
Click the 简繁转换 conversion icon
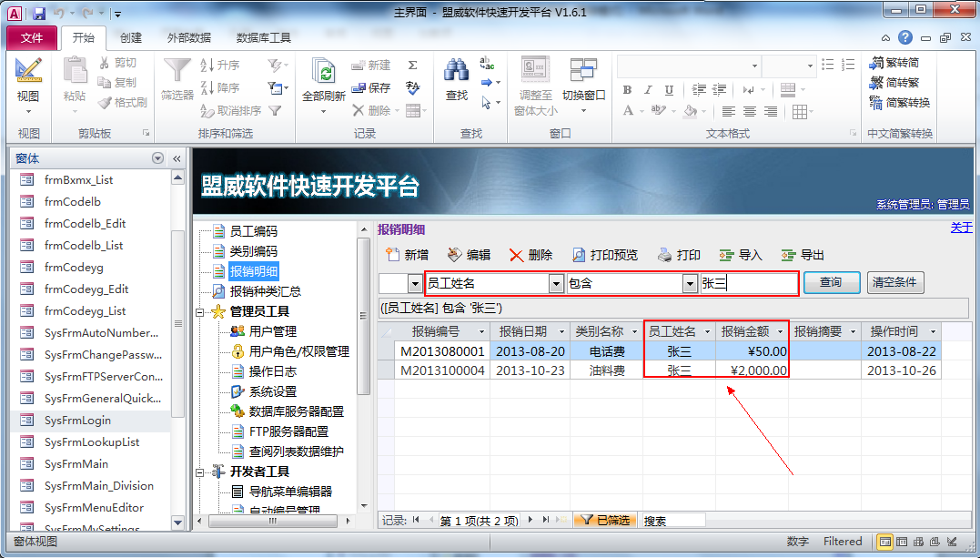click(876, 103)
